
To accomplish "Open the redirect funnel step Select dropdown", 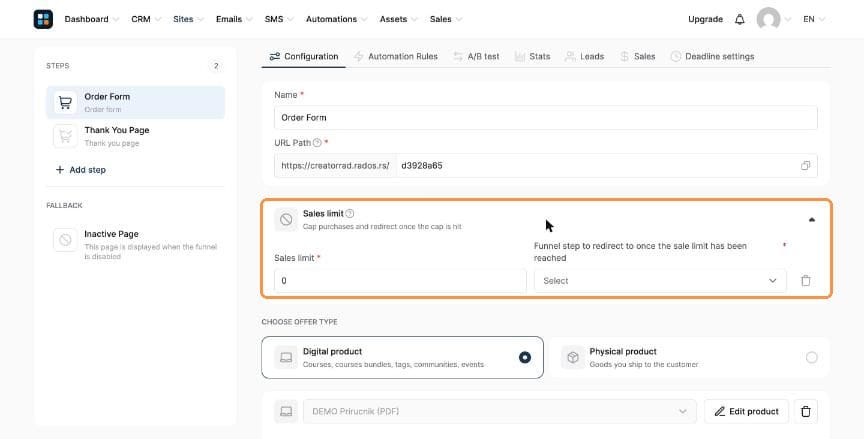I will tap(660, 281).
